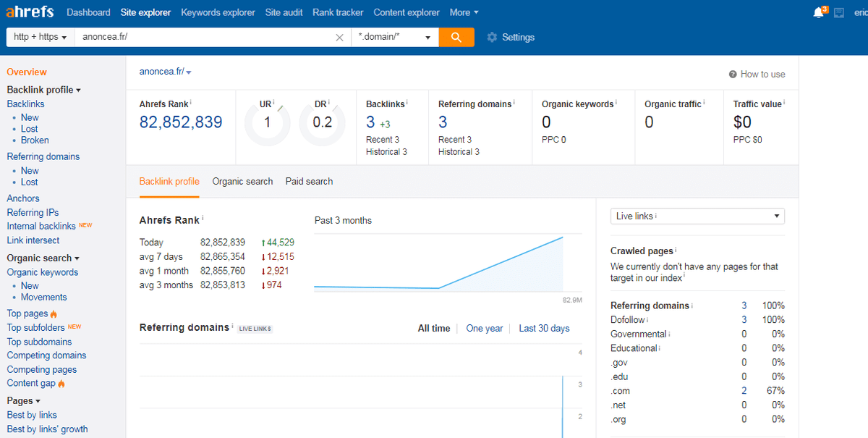Screen dimensions: 868x438
Task: Click the monitor icon next to notifications
Action: [839, 13]
